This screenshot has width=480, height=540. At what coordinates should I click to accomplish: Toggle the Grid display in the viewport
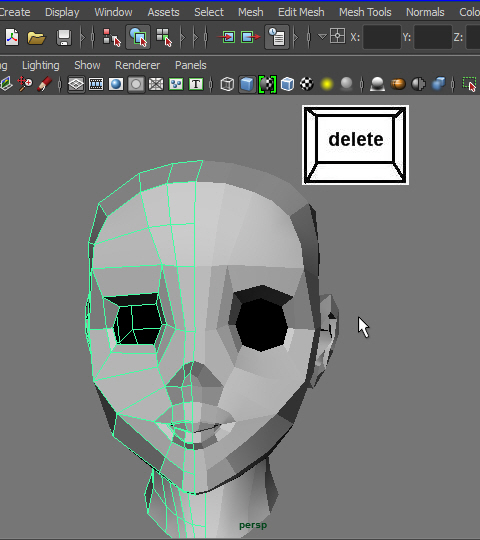[x=76, y=84]
